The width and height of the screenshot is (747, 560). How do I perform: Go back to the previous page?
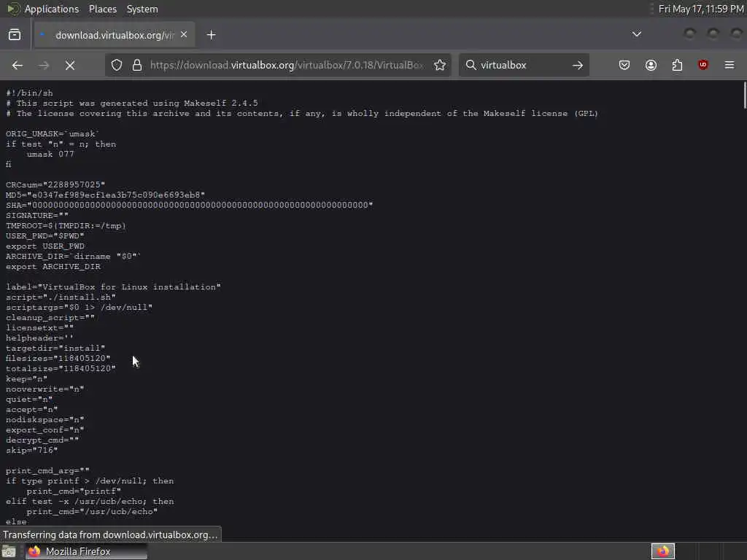pyautogui.click(x=18, y=65)
